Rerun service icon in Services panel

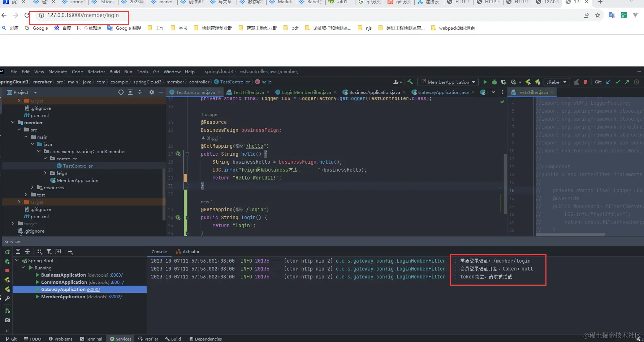(7, 252)
